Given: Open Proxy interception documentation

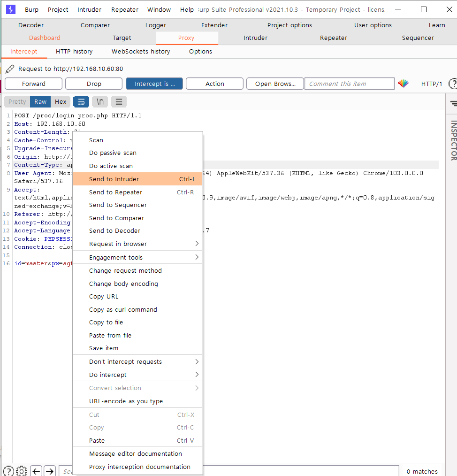Looking at the screenshot, I should tap(137, 467).
